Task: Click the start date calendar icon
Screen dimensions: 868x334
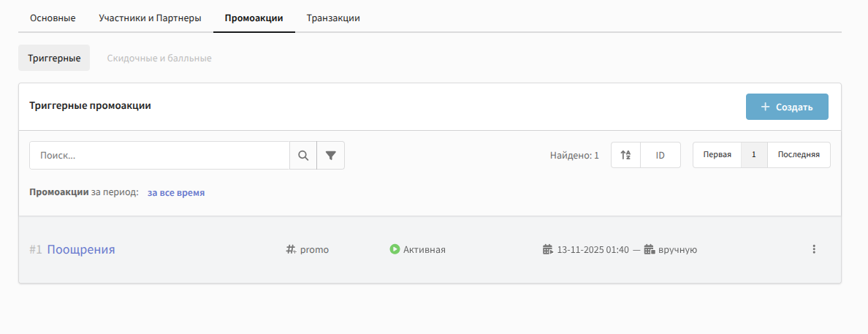Action: 548,249
